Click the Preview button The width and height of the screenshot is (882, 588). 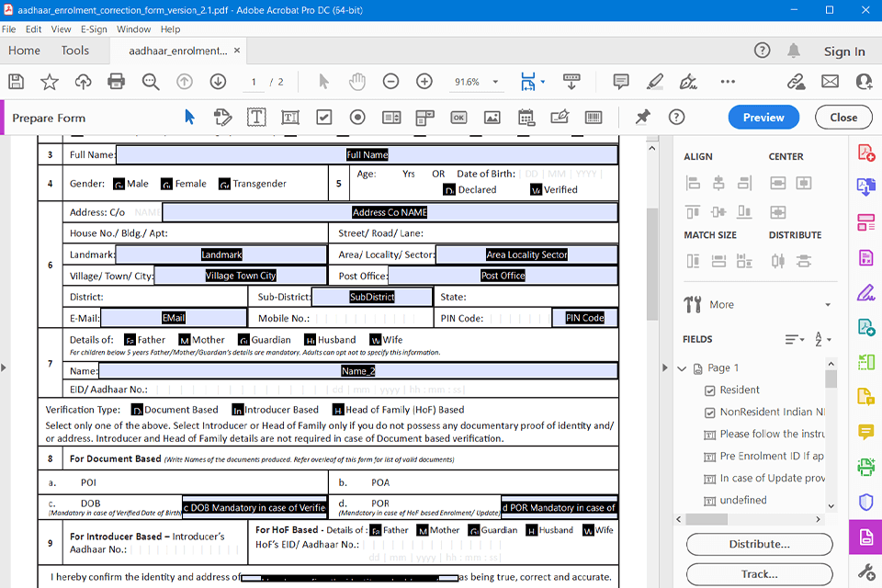[763, 118]
